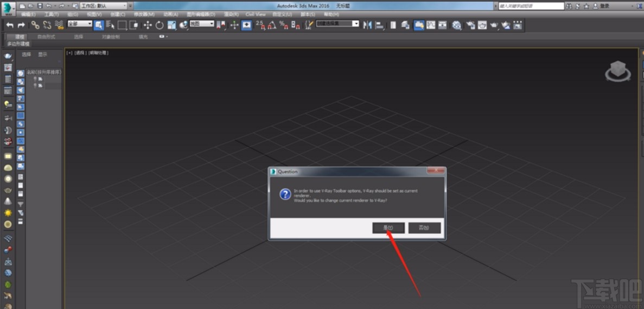Open the Tools (工具) menu

52,14
